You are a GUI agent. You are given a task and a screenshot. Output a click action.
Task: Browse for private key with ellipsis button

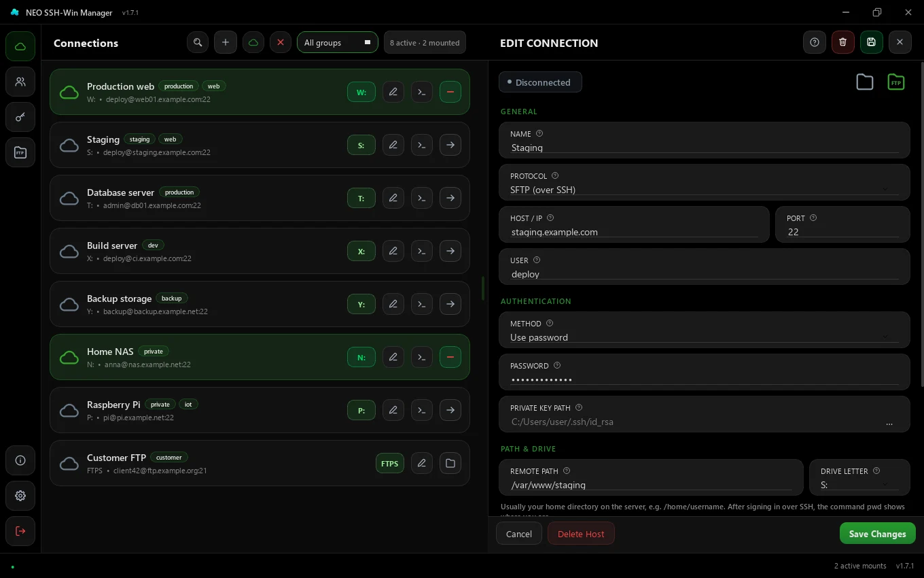[x=889, y=422]
